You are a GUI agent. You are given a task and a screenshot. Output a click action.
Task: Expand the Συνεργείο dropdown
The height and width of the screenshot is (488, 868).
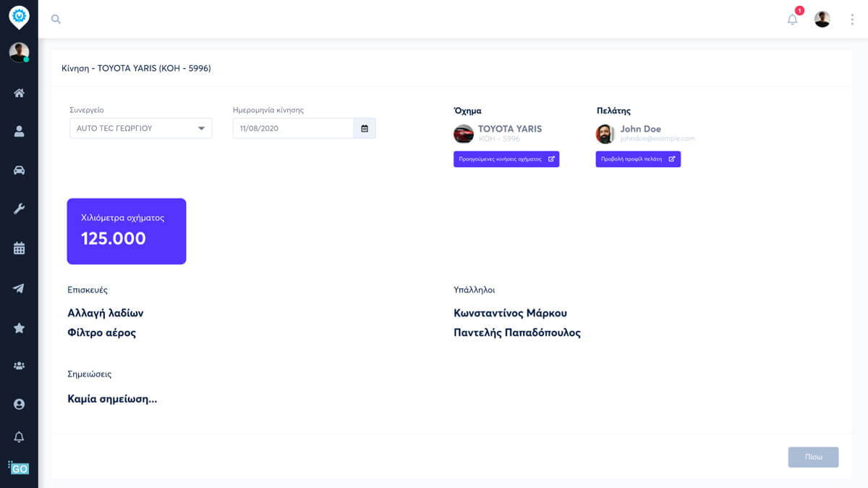pos(201,127)
